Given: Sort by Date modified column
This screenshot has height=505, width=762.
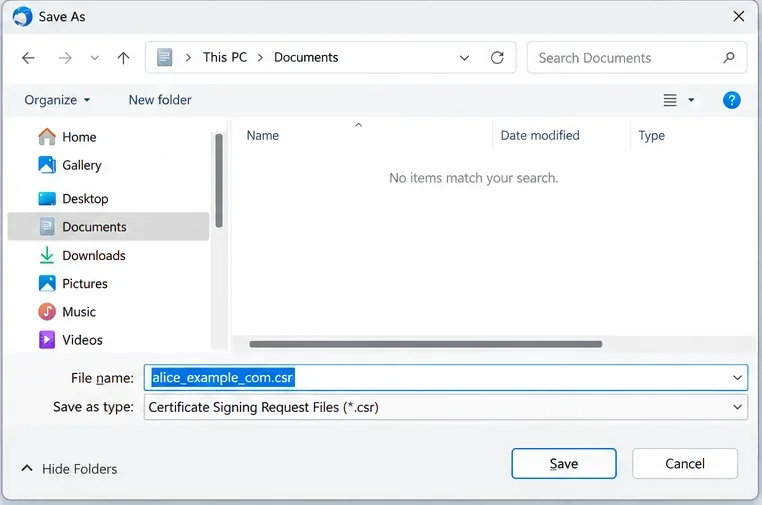Looking at the screenshot, I should tap(540, 136).
